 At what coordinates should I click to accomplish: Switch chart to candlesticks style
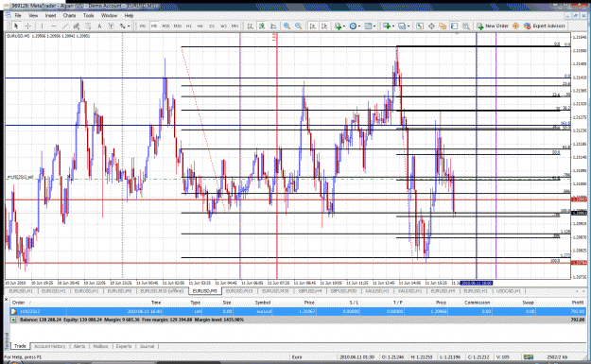pos(262,26)
